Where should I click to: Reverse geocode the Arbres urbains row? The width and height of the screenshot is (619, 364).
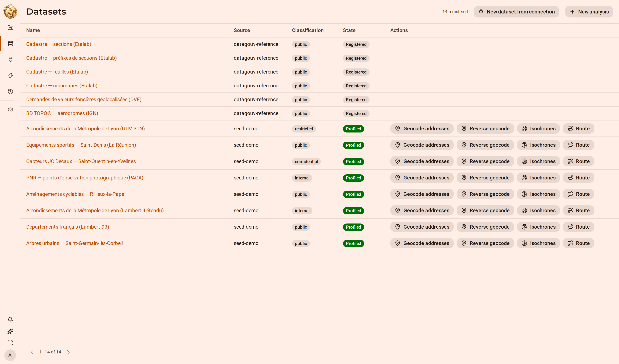(x=485, y=243)
